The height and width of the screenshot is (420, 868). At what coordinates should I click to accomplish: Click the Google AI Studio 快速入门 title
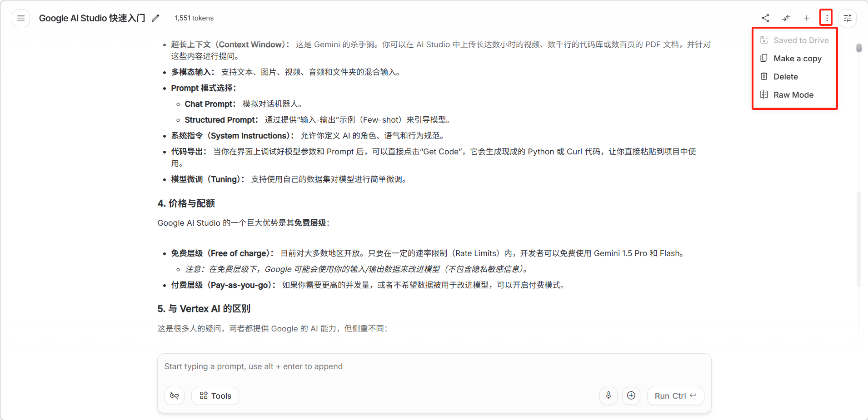coord(92,18)
